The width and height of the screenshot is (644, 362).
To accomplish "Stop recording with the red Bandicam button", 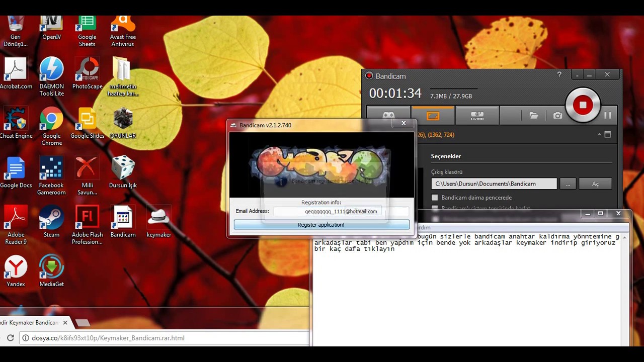I will [583, 105].
